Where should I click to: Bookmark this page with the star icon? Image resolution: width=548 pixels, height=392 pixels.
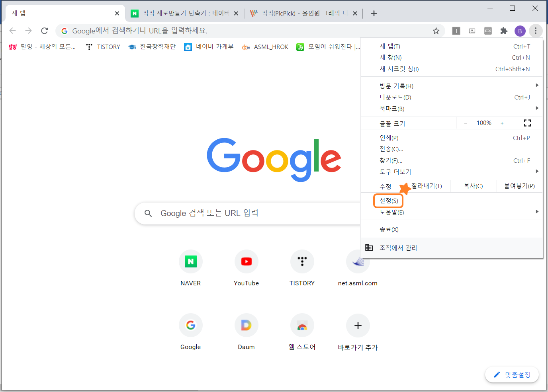click(436, 31)
